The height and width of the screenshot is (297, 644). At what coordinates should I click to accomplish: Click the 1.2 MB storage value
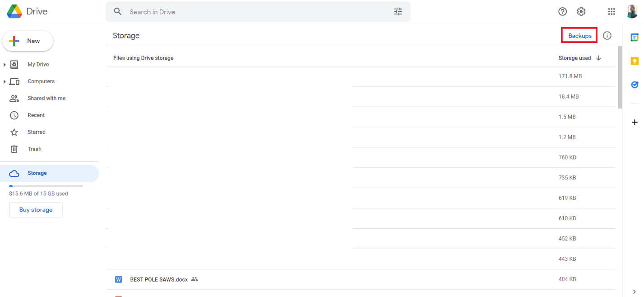[x=567, y=137]
